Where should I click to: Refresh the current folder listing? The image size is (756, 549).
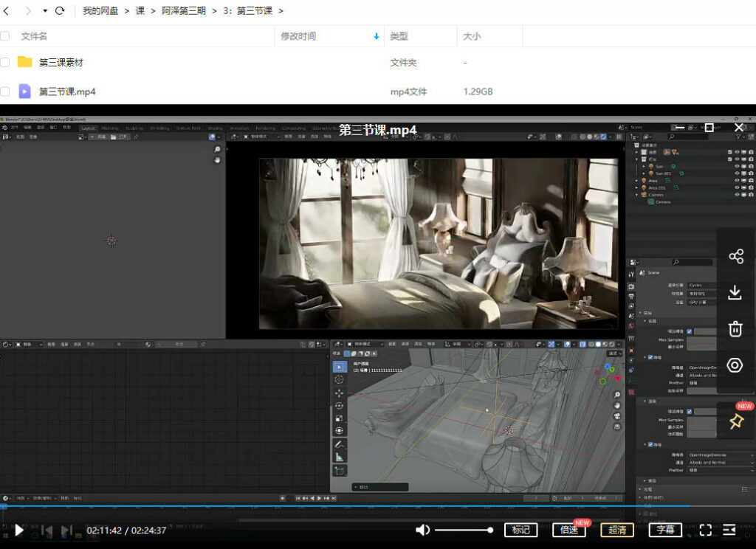point(60,11)
